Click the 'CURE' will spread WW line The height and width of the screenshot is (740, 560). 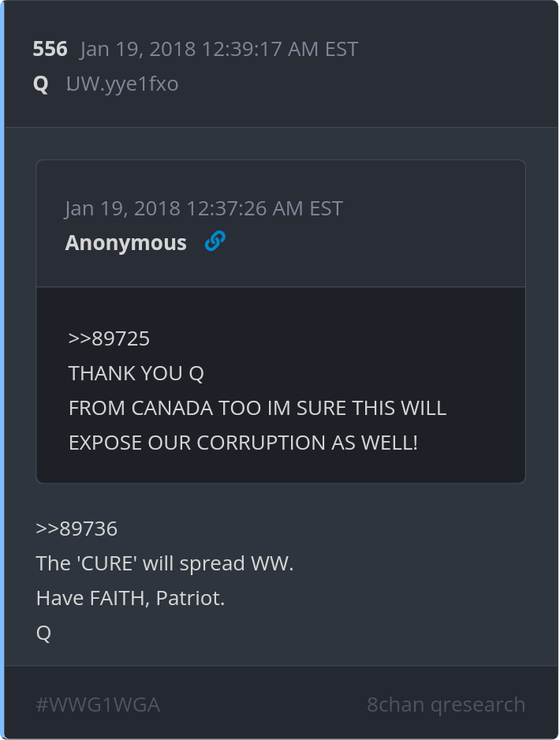[x=165, y=563]
